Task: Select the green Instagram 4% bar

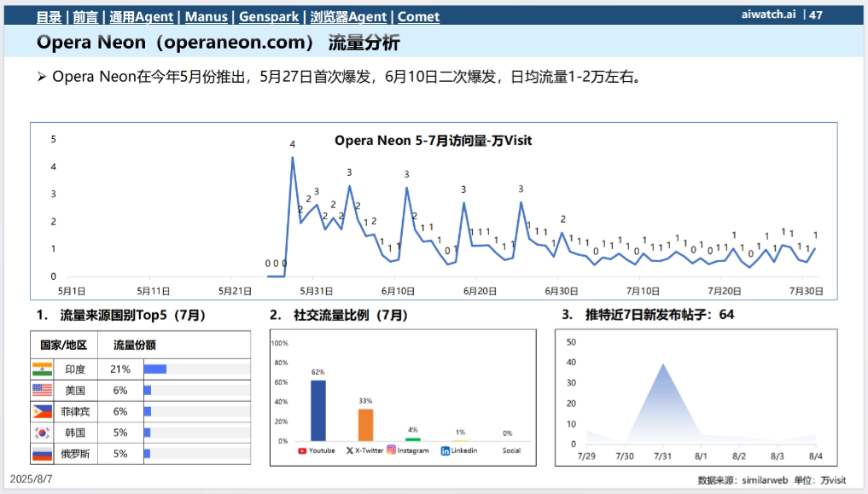Action: pos(413,439)
